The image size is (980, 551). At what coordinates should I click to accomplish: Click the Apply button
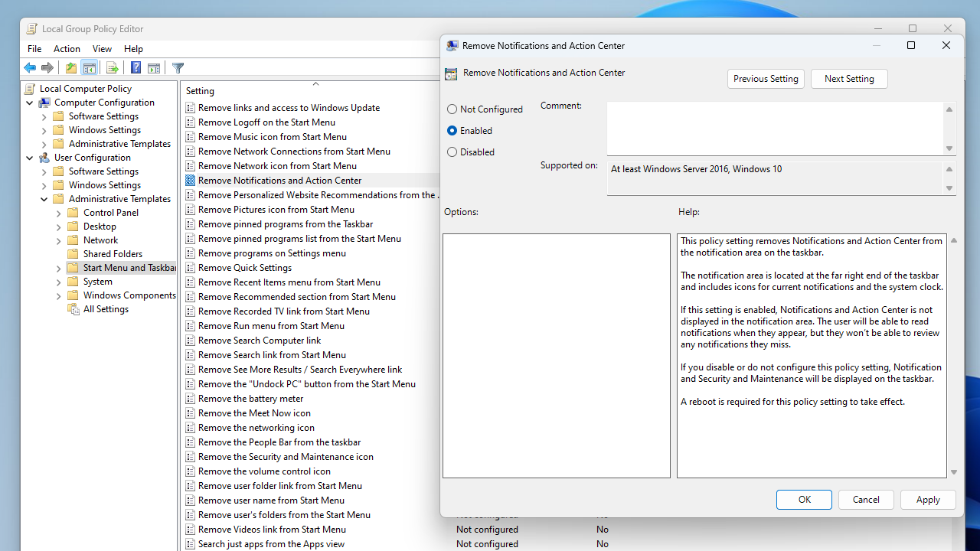[x=928, y=500]
